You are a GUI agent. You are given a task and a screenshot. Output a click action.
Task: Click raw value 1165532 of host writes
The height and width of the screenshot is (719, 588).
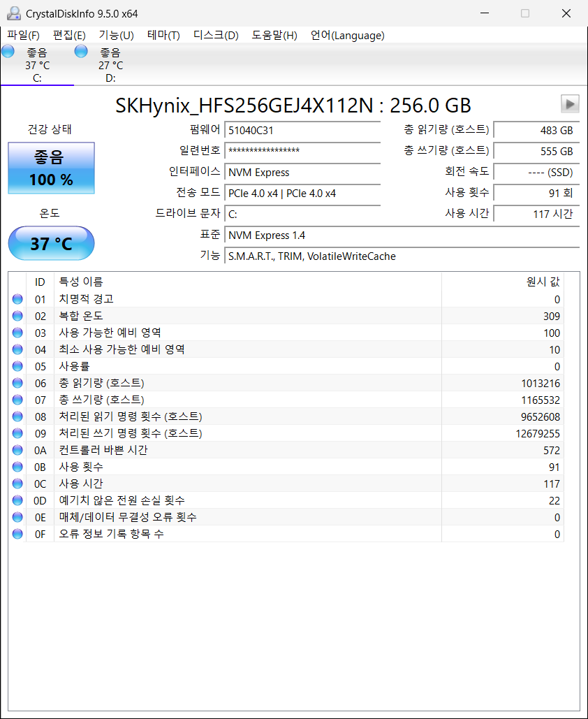[x=541, y=400]
